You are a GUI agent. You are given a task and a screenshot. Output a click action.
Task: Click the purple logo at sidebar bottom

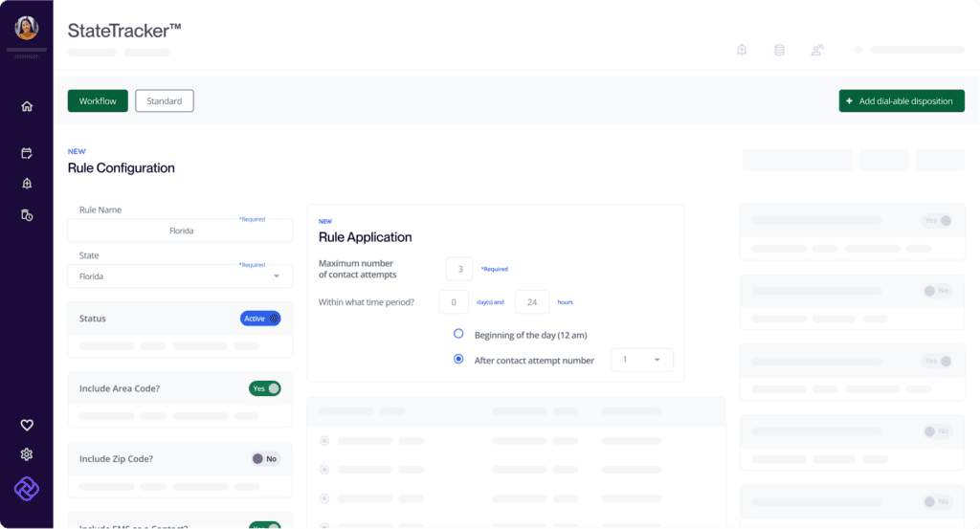click(x=27, y=489)
